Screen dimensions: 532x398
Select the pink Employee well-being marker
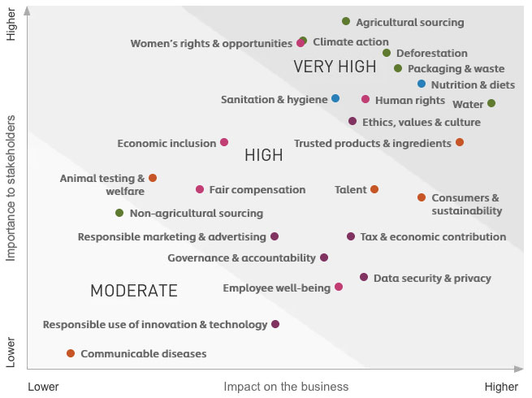pyautogui.click(x=339, y=287)
